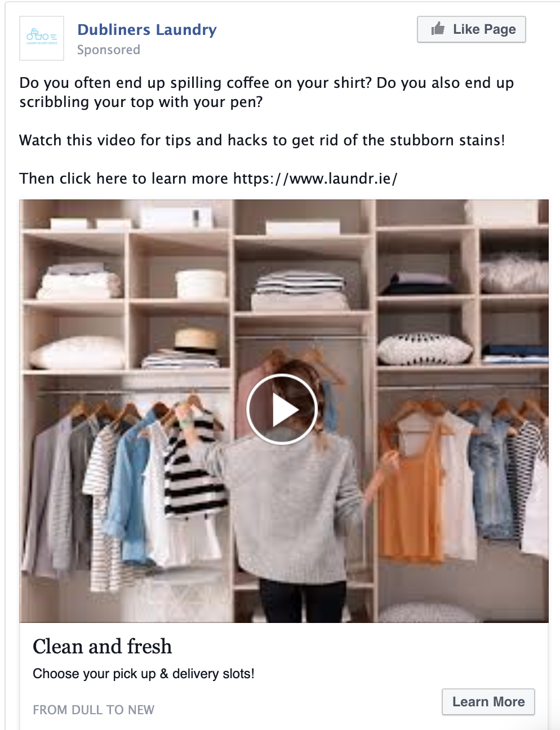
Task: Play the closet video with the play button
Action: click(282, 409)
